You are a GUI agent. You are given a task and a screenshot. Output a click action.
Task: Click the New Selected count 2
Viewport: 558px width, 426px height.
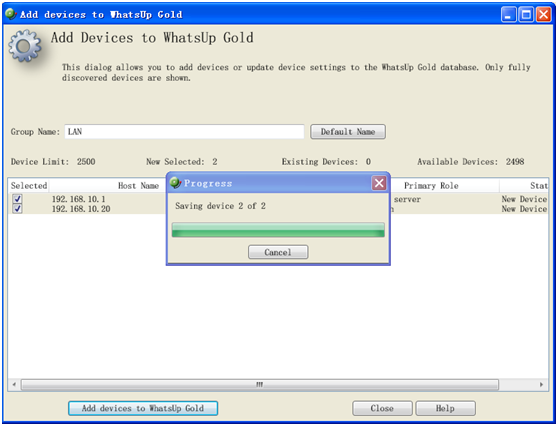tap(215, 162)
